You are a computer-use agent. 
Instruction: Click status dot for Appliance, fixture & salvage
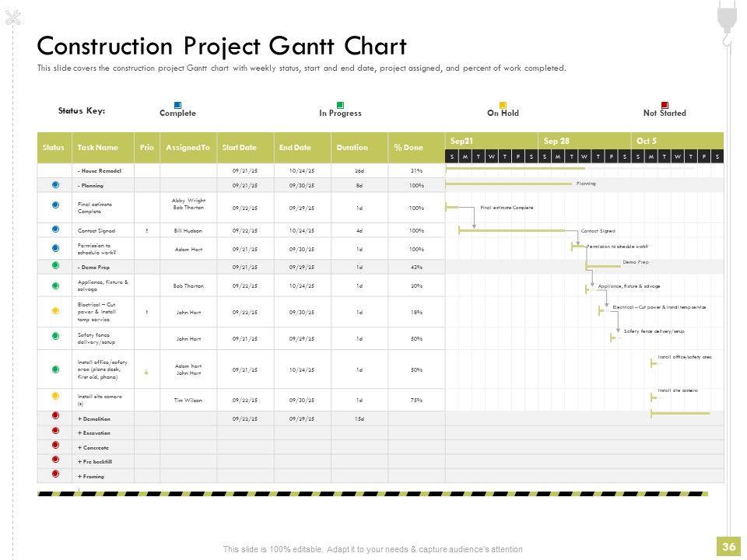[55, 285]
